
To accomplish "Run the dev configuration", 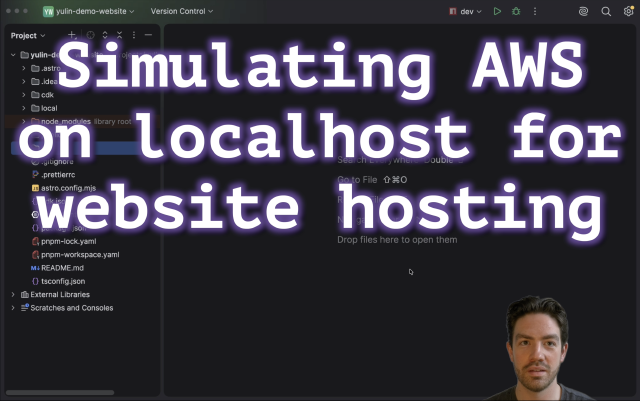I will pyautogui.click(x=497, y=11).
